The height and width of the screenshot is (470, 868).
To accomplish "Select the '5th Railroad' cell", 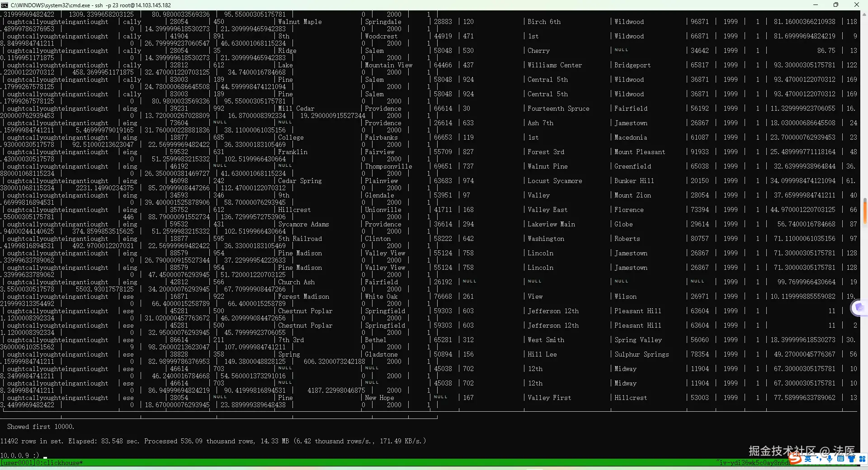I will [x=300, y=239].
